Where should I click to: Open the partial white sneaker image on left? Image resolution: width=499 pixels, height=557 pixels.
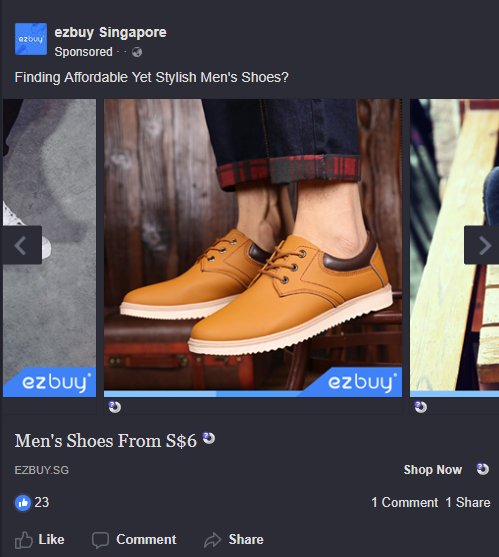[49, 248]
